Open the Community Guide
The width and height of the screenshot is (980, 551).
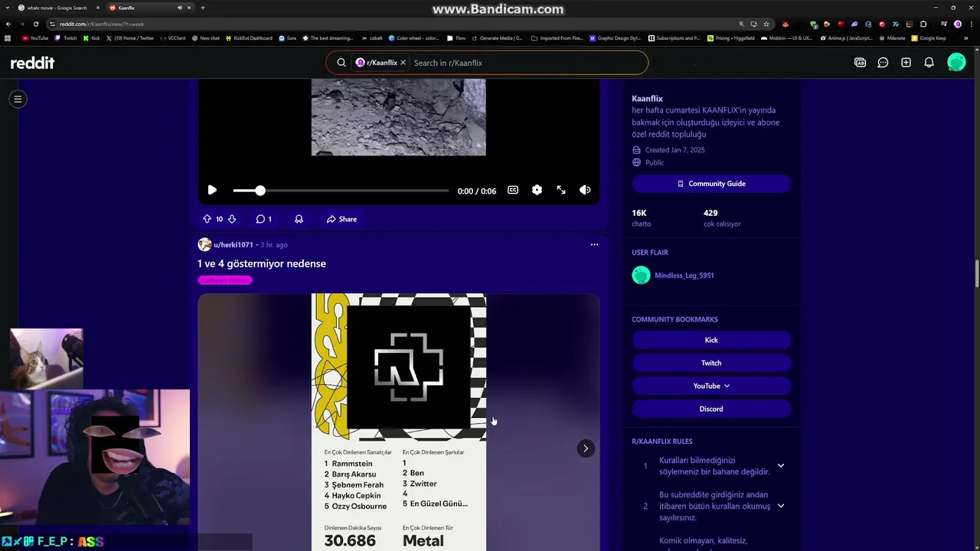point(711,184)
